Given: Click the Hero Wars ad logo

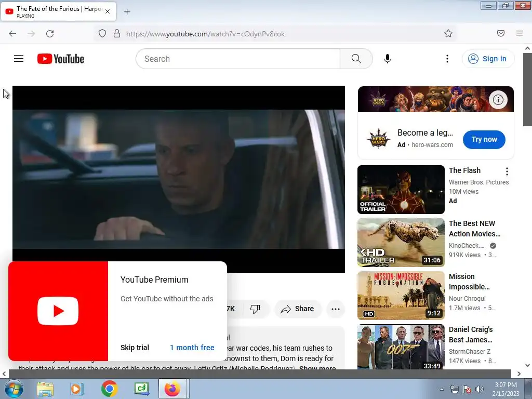Looking at the screenshot, I should click(x=378, y=139).
